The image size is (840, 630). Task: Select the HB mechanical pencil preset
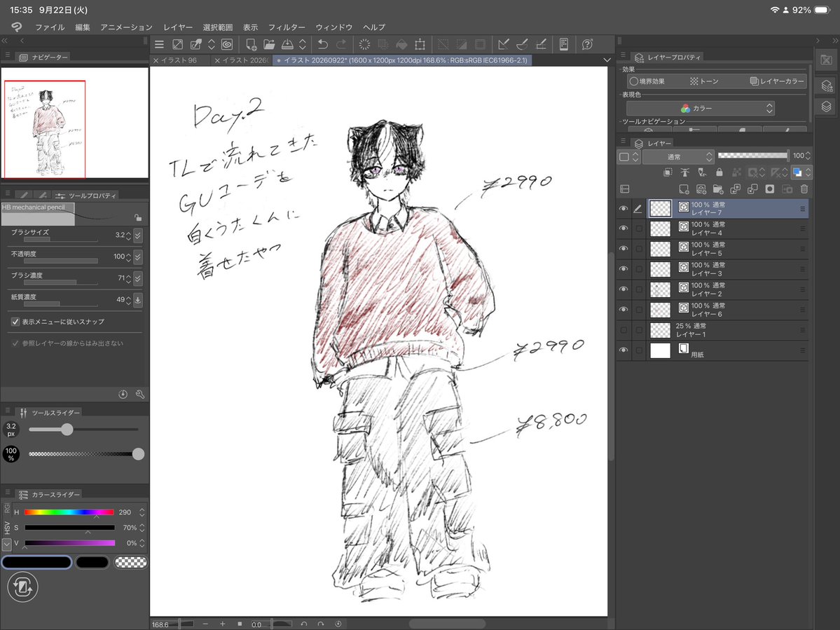38,214
